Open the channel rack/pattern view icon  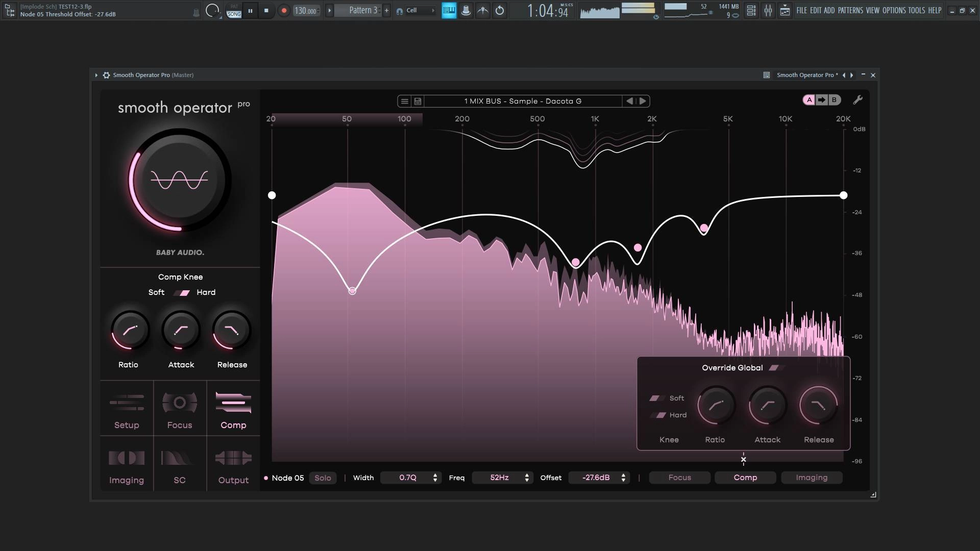click(x=785, y=10)
